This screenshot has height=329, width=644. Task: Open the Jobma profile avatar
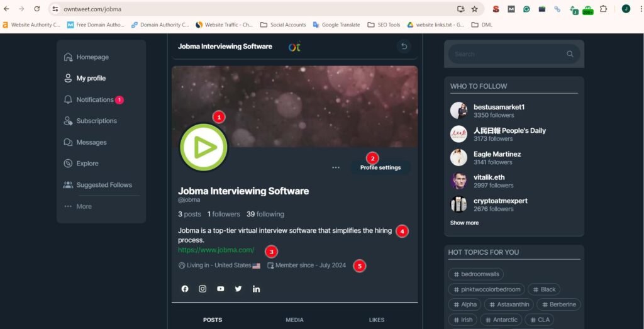click(203, 147)
